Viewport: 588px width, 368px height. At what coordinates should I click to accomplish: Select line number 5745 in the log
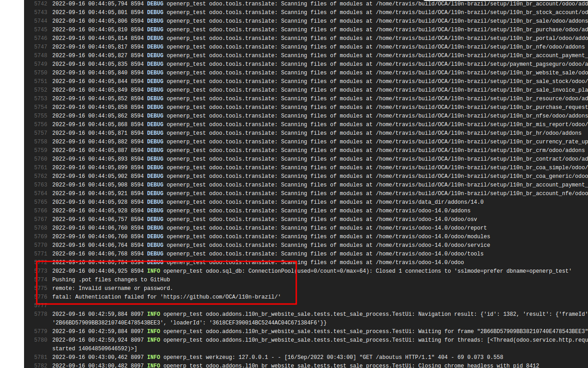[40, 29]
